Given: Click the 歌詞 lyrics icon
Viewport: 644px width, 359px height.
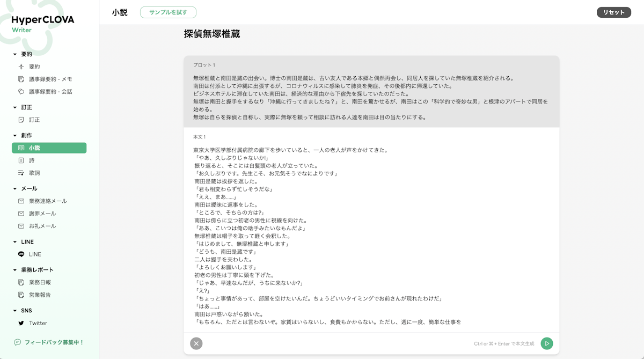Looking at the screenshot, I should (x=21, y=173).
